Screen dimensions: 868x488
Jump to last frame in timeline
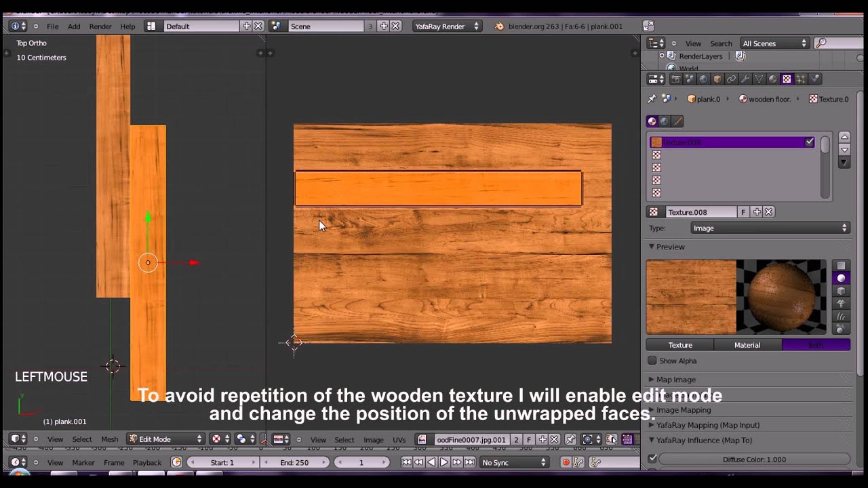point(469,462)
